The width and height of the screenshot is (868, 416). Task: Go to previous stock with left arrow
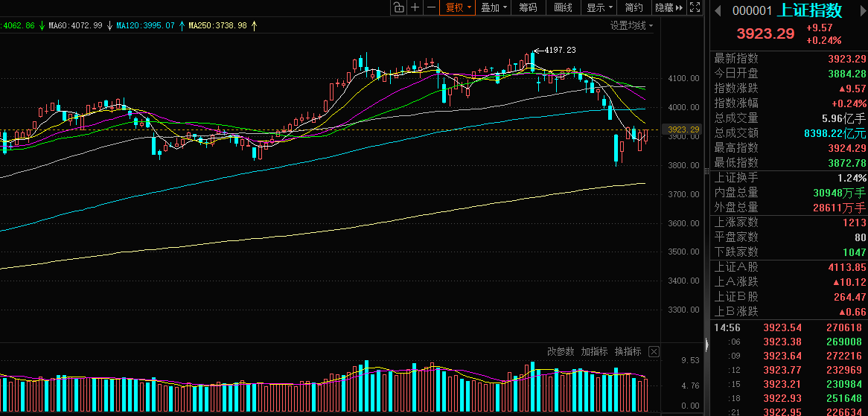tap(718, 10)
